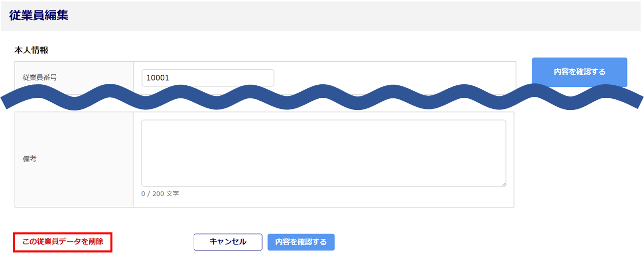Click the 0 / 200 文字 character counter

[160, 194]
